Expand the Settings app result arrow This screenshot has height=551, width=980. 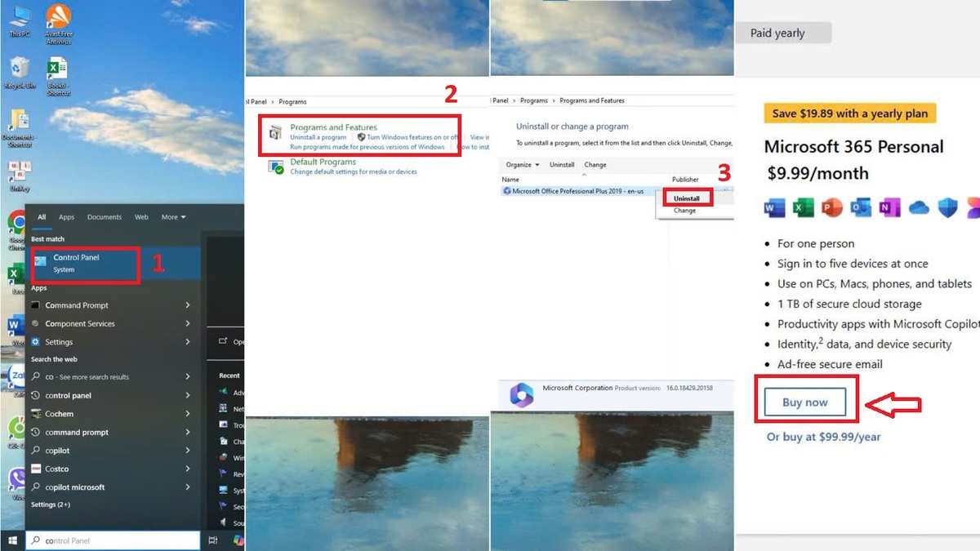188,342
